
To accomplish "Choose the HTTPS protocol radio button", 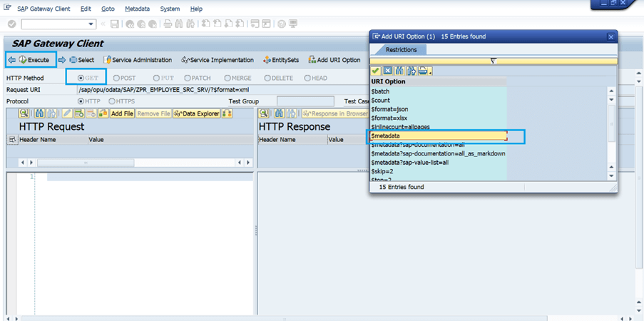I will click(112, 101).
